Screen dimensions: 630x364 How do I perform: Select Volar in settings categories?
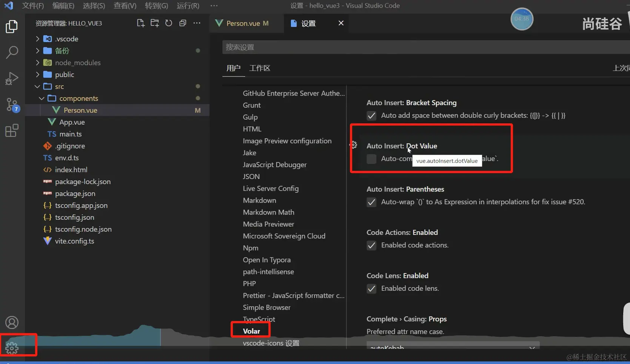251,331
